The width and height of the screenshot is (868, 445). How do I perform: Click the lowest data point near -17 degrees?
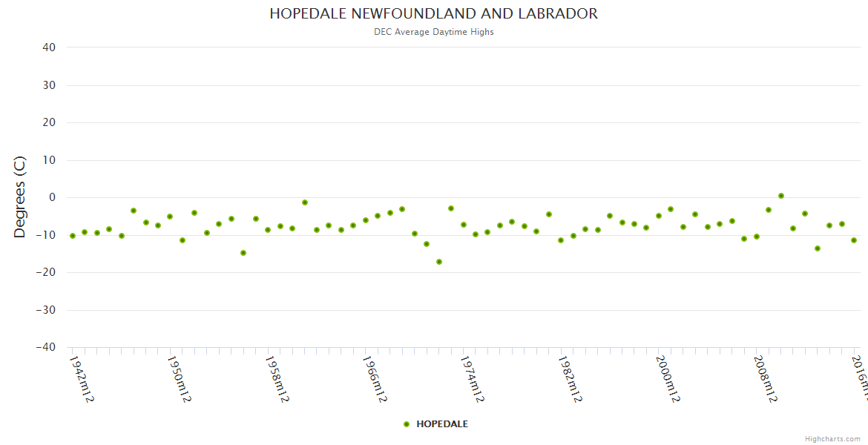[439, 262]
